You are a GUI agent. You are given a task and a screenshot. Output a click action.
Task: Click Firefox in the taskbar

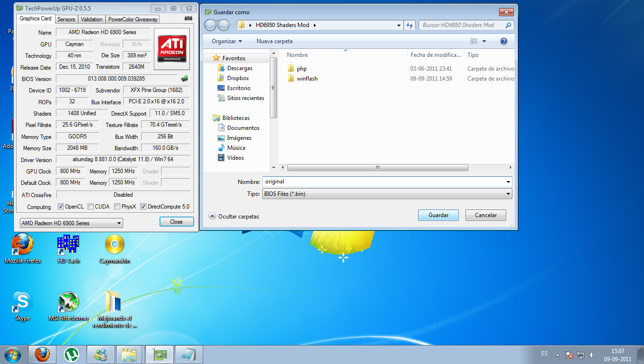[42, 354]
